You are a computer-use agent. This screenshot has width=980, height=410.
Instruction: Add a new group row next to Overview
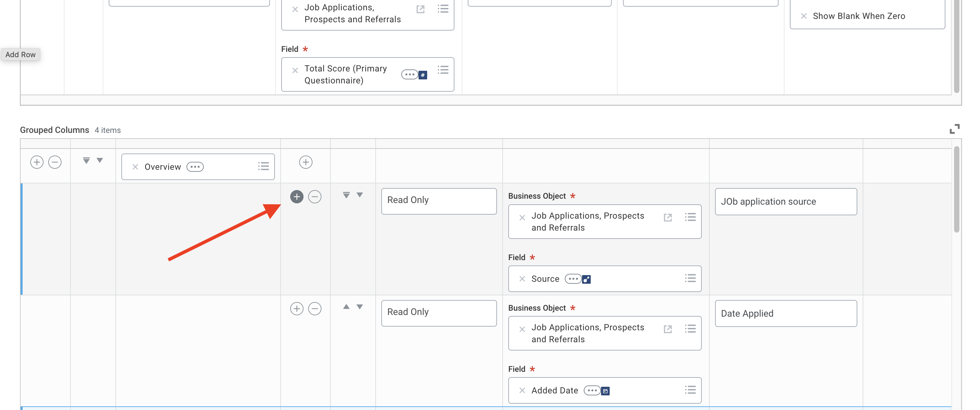point(37,162)
